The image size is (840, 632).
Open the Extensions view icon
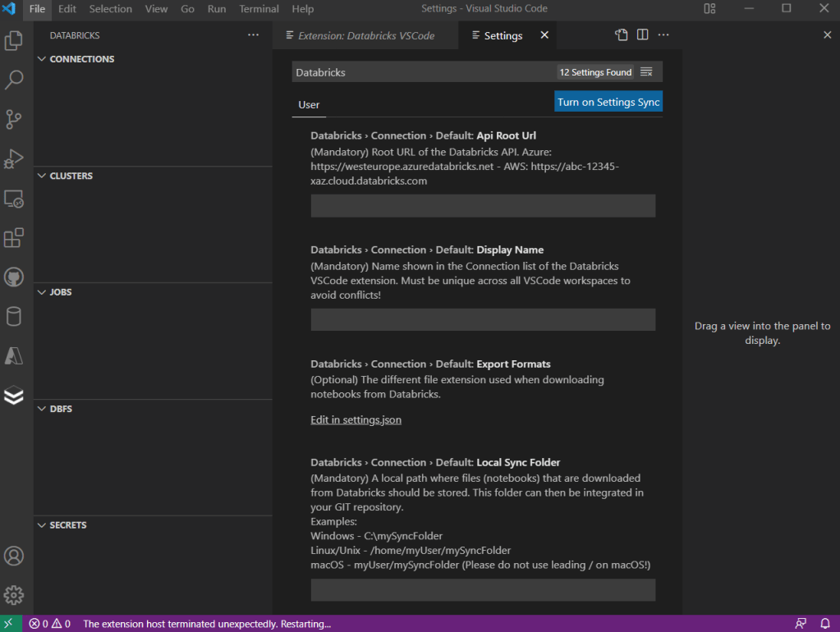[x=14, y=238]
